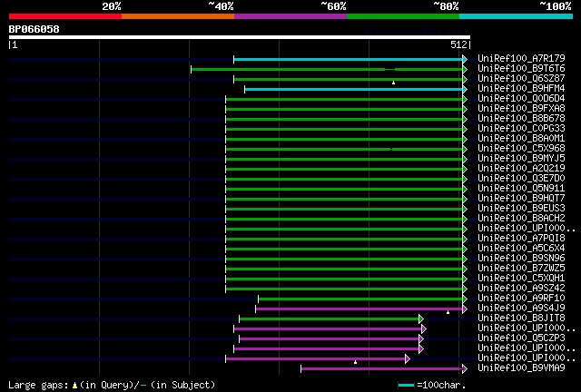Click the UniRef100_C5X968 label

point(521,149)
